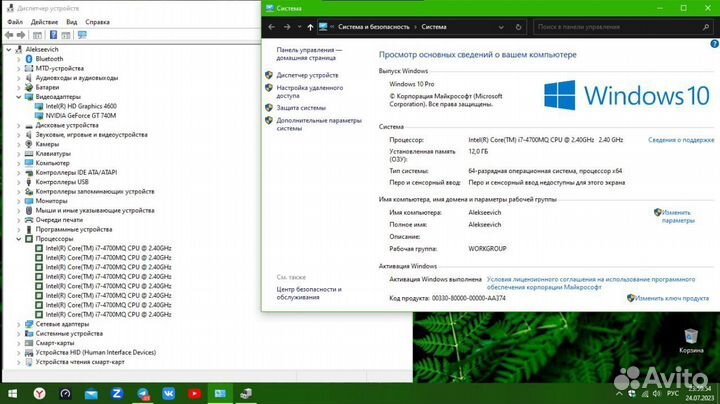Open Панель управления домашняя страница link
Viewport: 720px width, 404px height.
(x=309, y=54)
